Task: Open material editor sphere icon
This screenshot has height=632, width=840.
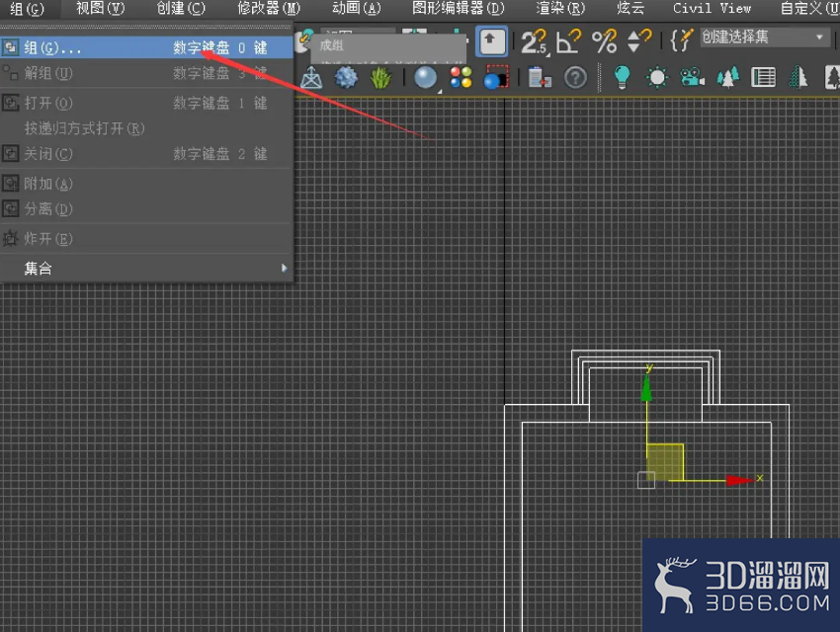Action: click(x=426, y=78)
